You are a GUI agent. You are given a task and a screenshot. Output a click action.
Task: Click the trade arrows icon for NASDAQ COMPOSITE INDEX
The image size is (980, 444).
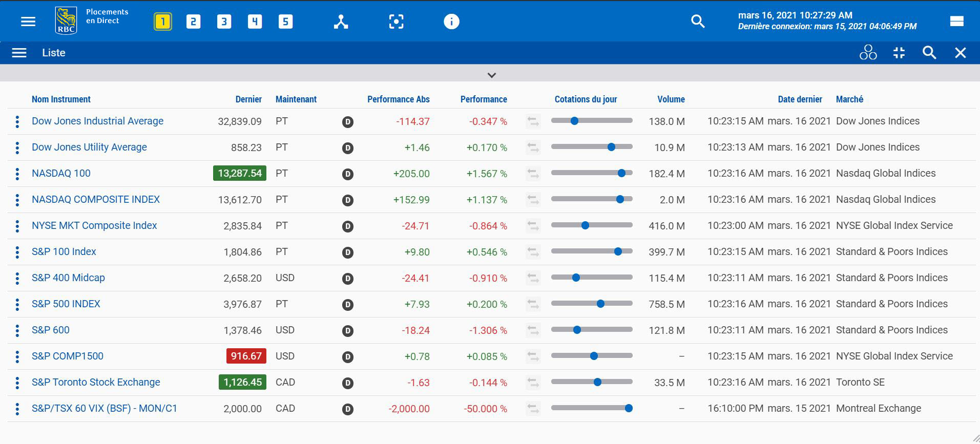(533, 200)
